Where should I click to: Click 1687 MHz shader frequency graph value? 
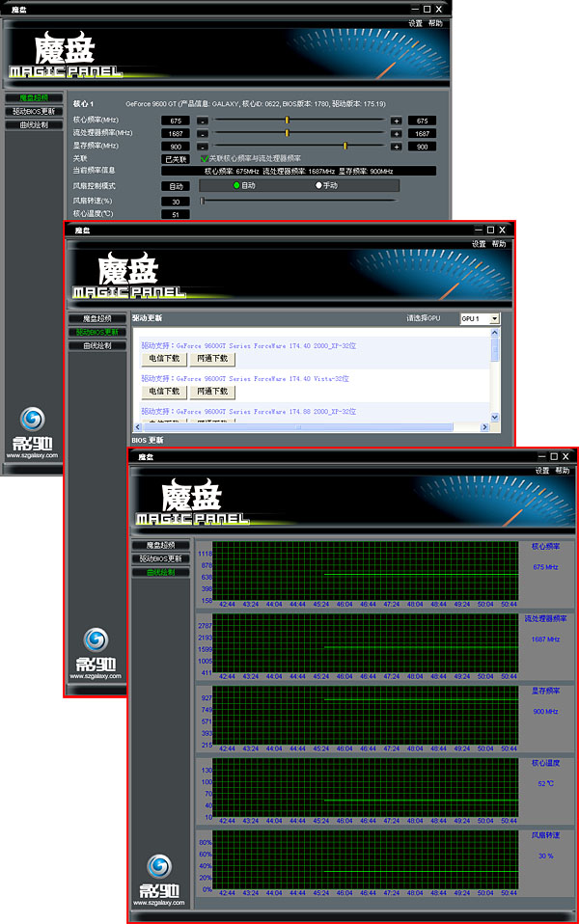(545, 639)
